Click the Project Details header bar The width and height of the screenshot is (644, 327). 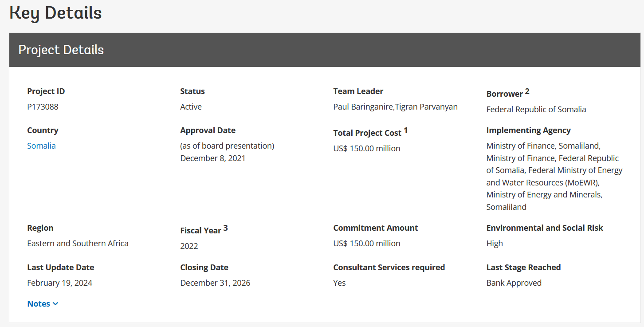point(325,50)
